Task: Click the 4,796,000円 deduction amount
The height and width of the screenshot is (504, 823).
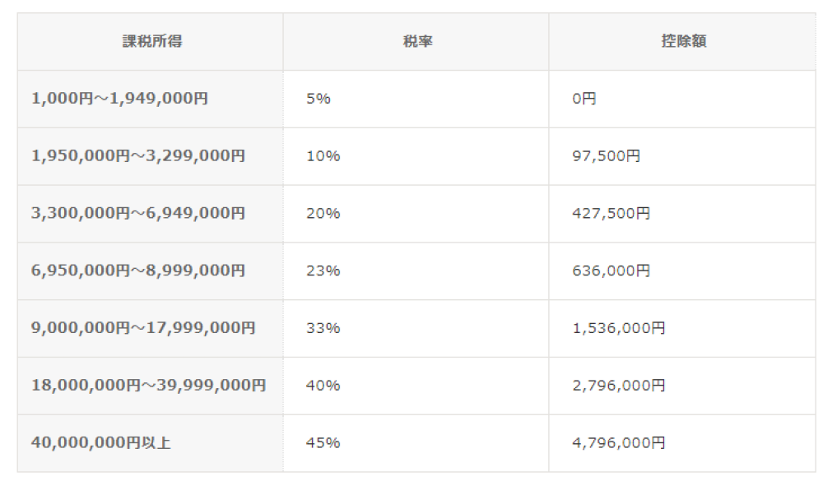Action: click(x=619, y=443)
